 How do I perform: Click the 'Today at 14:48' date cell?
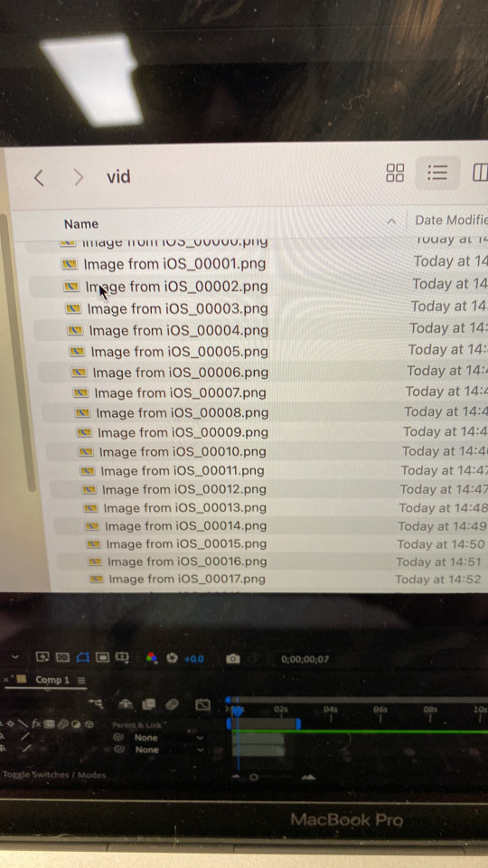443,507
